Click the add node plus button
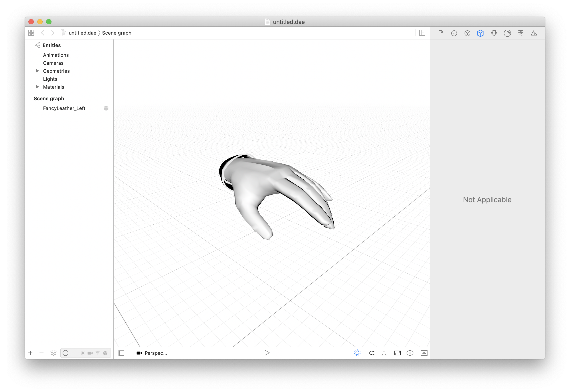This screenshot has height=392, width=570. (30, 353)
